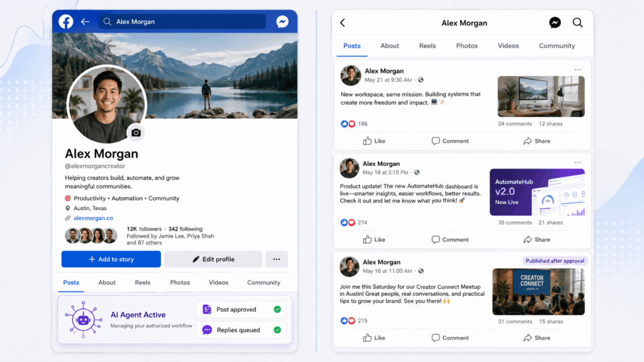Switch to About tab in right panel

[x=389, y=45]
